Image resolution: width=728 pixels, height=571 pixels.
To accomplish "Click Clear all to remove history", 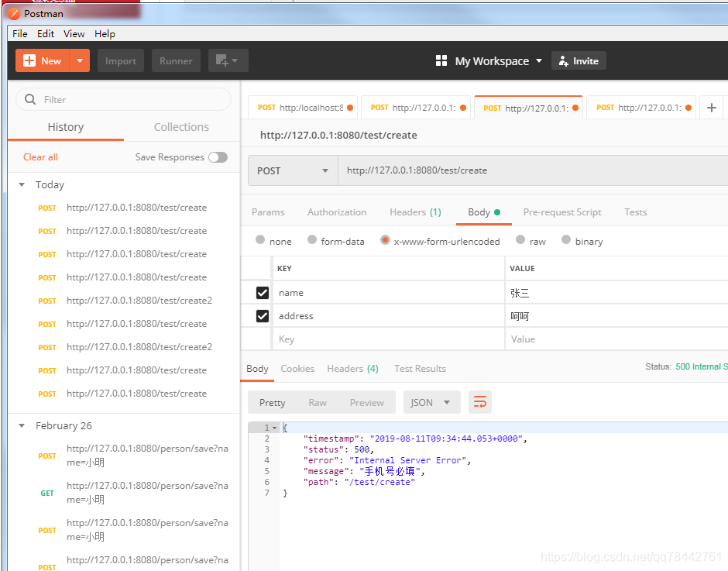I will pyautogui.click(x=39, y=157).
